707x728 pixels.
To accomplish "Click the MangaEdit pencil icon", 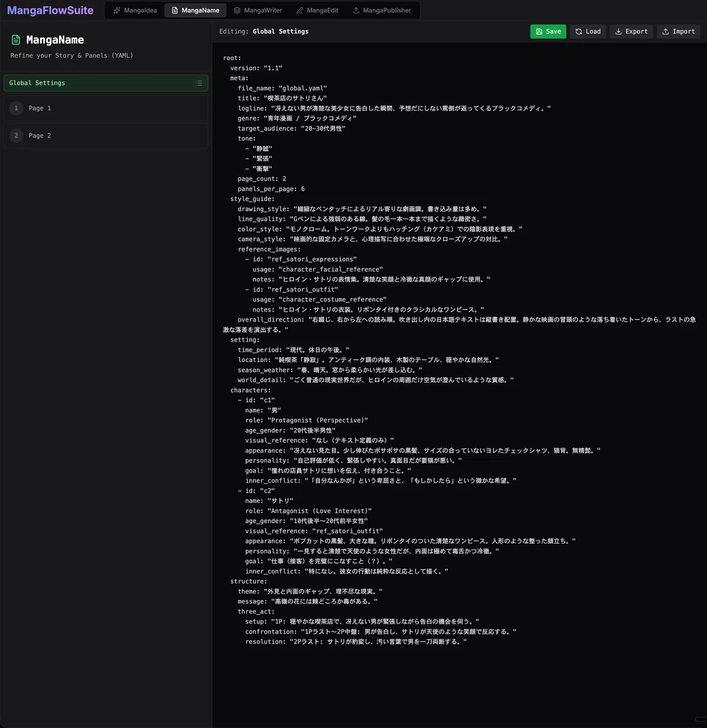I will click(x=300, y=11).
